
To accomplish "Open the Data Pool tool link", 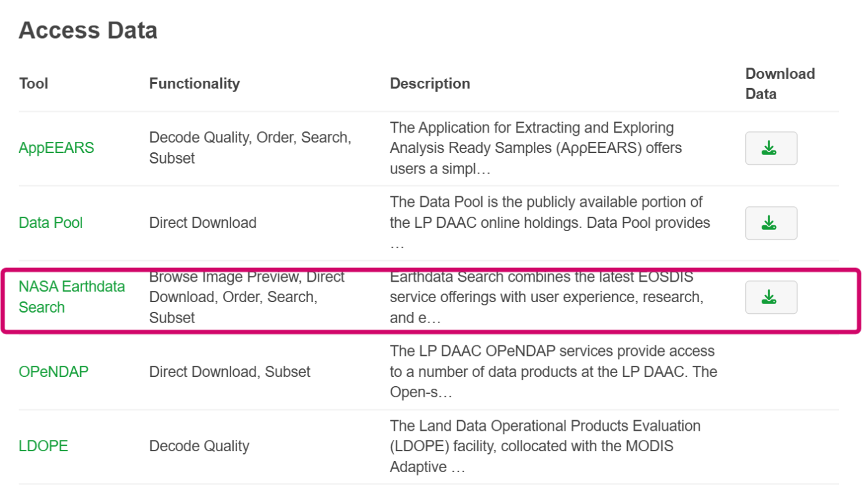I will [51, 223].
